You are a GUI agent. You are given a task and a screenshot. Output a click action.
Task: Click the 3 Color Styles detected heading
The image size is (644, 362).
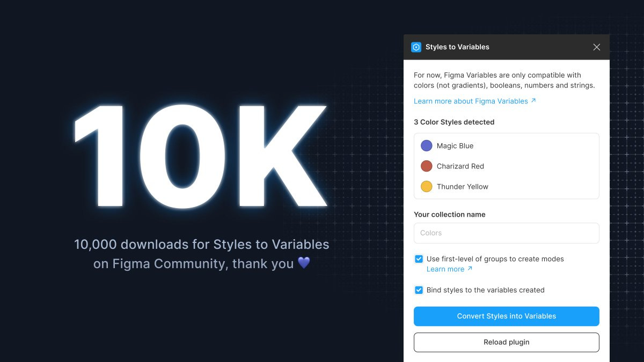point(454,122)
